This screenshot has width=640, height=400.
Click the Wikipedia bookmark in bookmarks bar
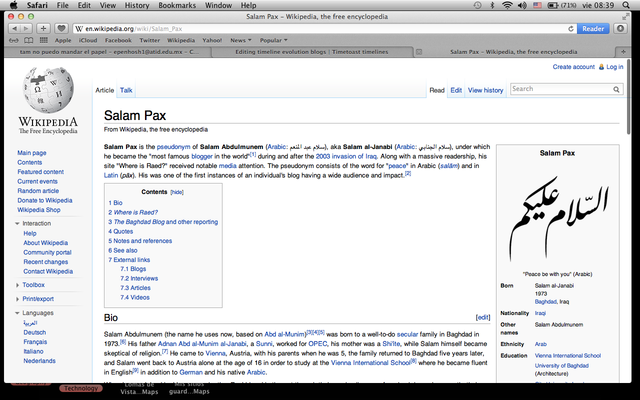[x=181, y=40]
